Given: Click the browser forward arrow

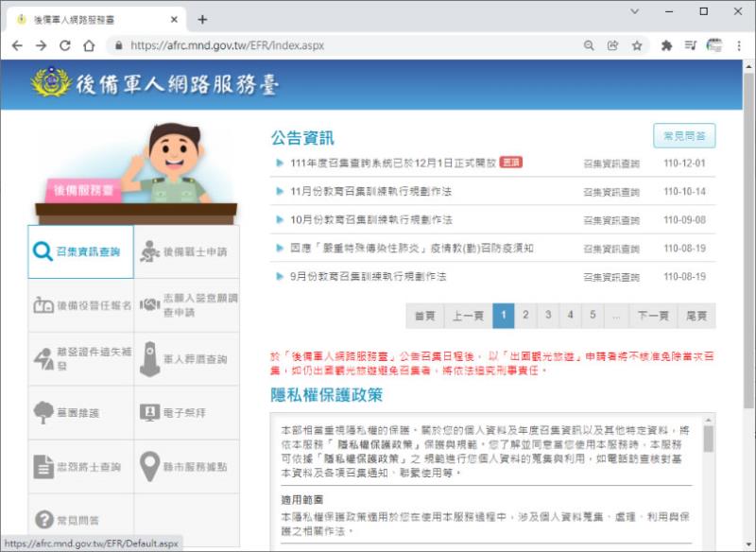Looking at the screenshot, I should click(x=42, y=45).
